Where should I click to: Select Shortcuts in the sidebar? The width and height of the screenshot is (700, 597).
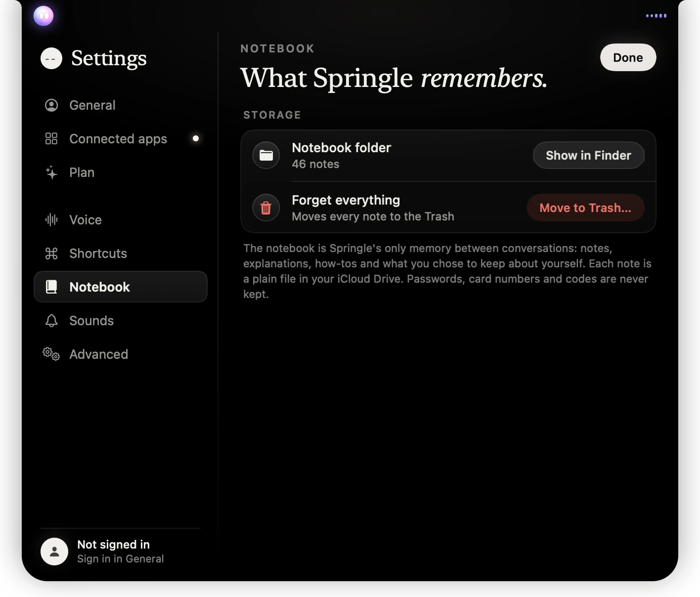[x=121, y=254]
